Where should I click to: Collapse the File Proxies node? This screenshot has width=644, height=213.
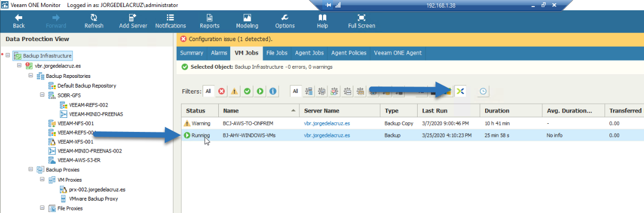point(42,209)
